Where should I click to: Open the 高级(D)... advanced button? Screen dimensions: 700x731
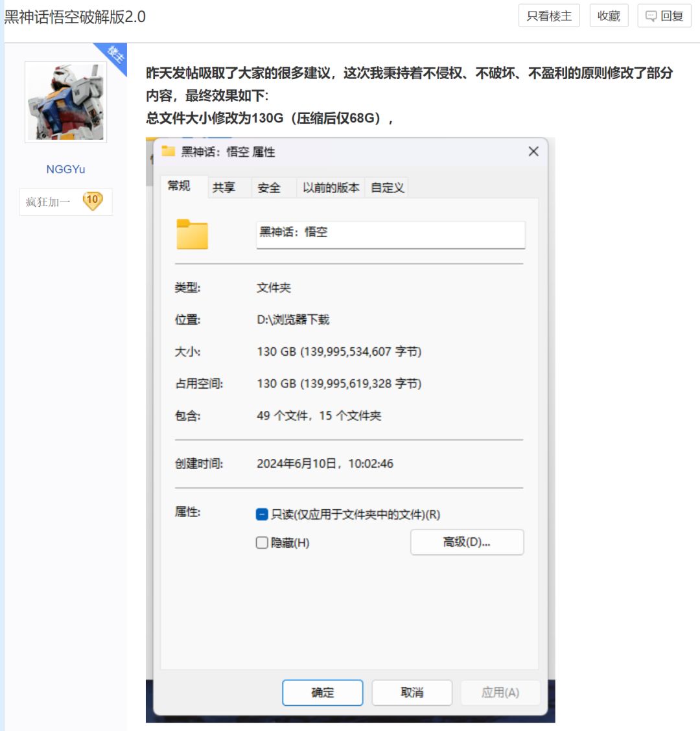coord(467,542)
